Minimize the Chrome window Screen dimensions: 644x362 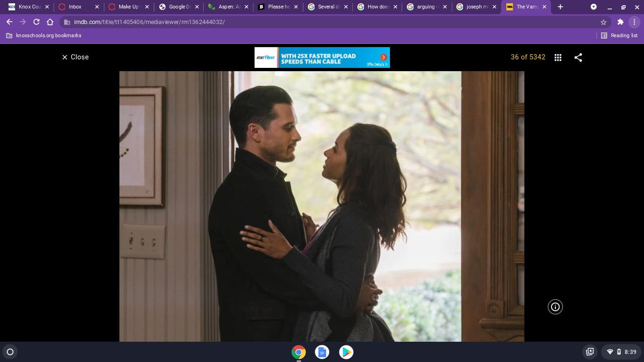tap(610, 7)
